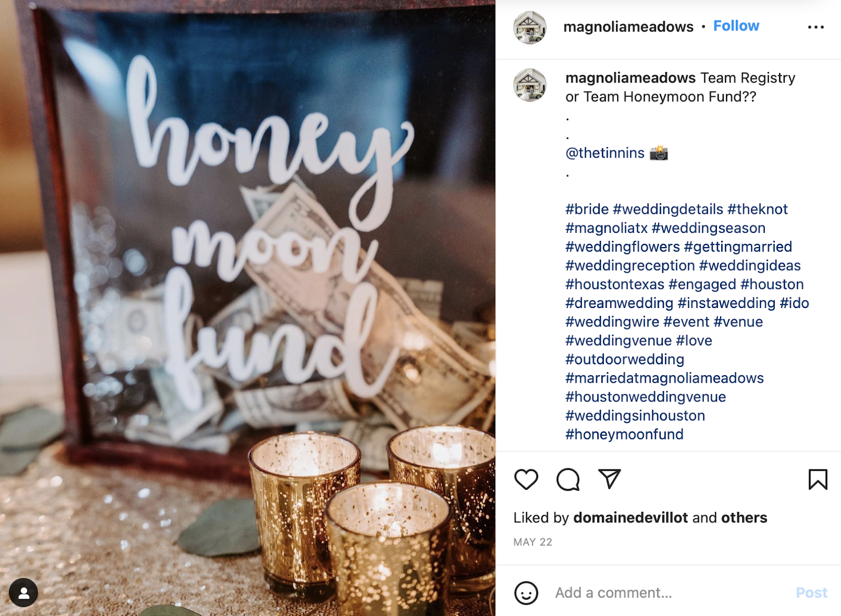This screenshot has width=841, height=616.
Task: Open the emoji picker smiley icon
Action: point(526,593)
